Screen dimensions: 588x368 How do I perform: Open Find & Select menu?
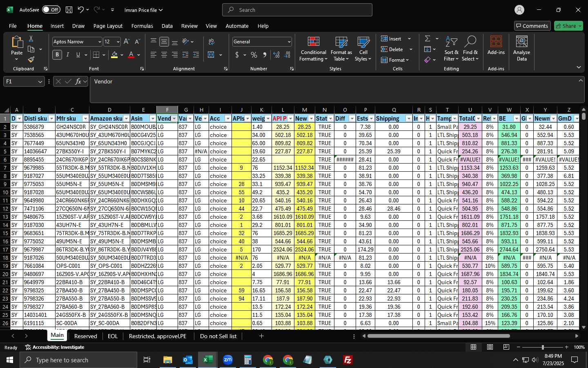point(470,49)
